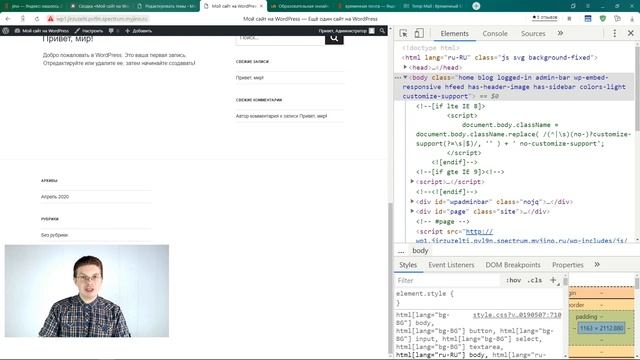The image size is (640, 360).
Task: Open the Event Listeners tab
Action: (x=451, y=265)
